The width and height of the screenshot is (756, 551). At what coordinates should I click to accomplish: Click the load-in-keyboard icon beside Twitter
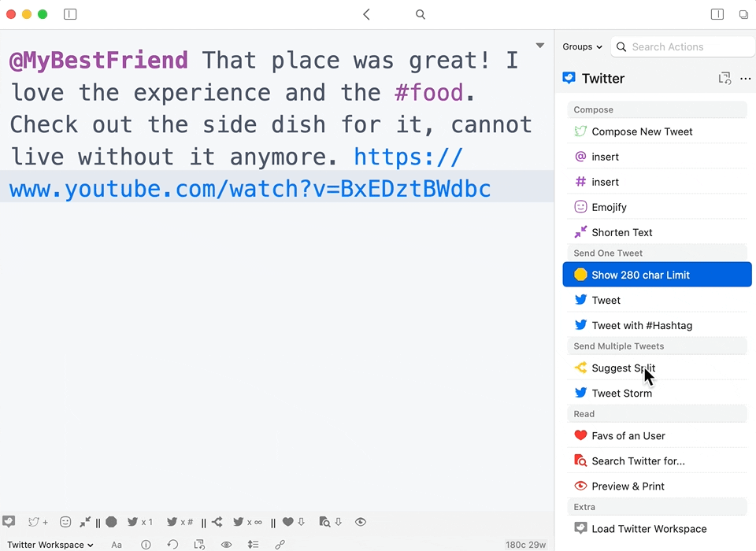[x=724, y=78]
